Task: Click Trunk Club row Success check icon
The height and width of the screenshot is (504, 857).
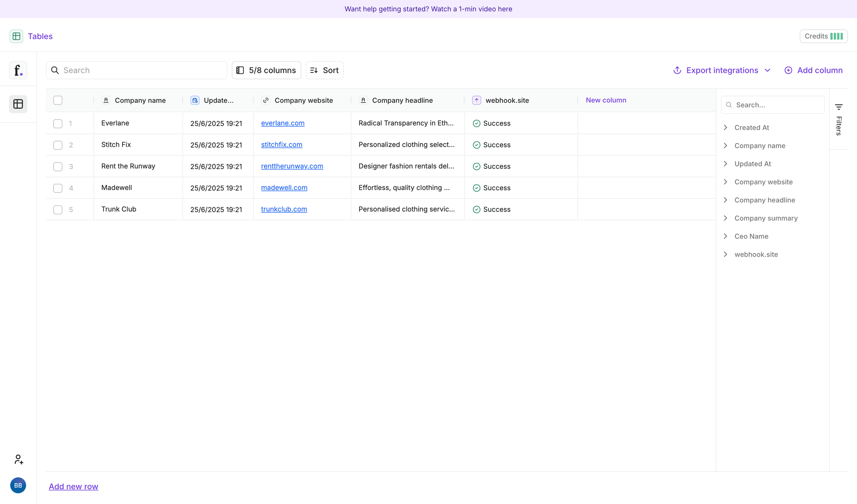Action: [x=476, y=210]
